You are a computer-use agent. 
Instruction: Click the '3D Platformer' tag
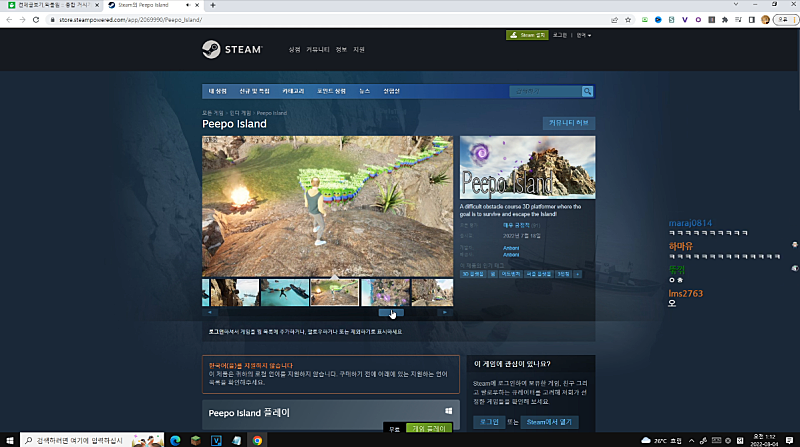pos(473,274)
